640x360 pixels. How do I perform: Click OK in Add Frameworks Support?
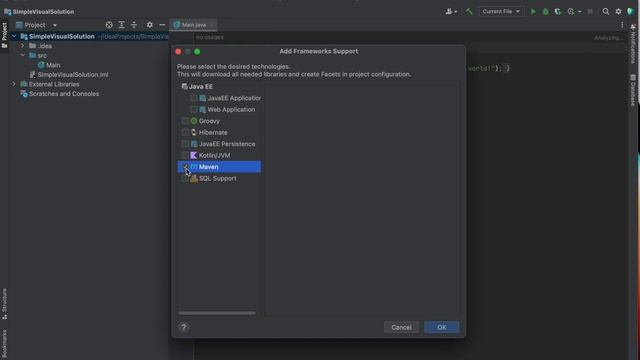442,327
